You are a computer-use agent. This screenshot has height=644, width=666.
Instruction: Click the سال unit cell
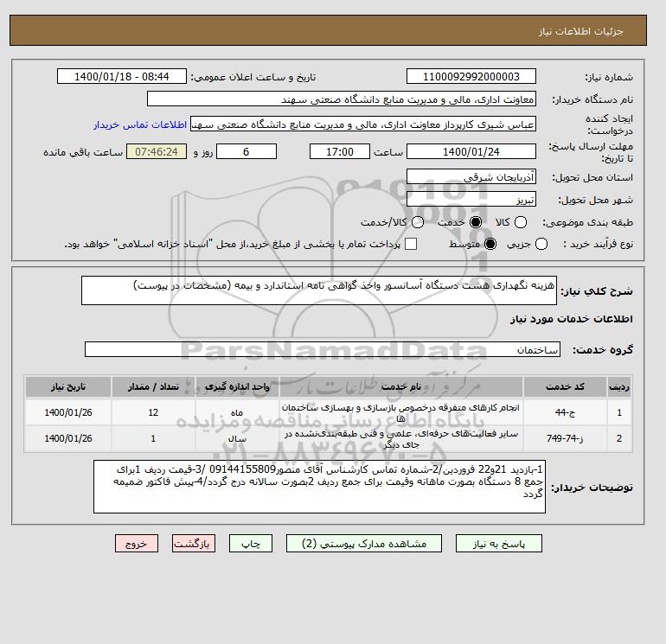(x=237, y=438)
